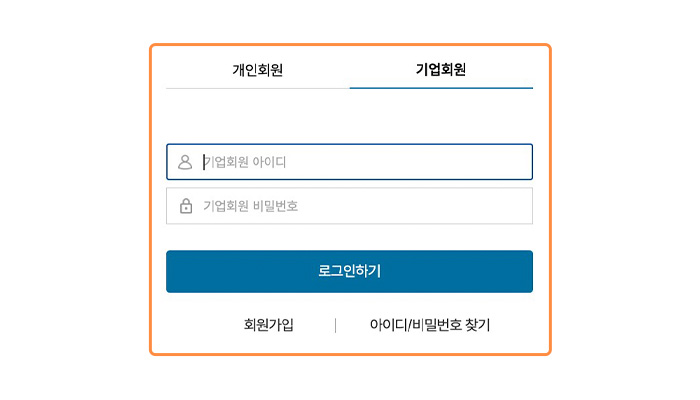Select the corporate password text box

coord(350,206)
